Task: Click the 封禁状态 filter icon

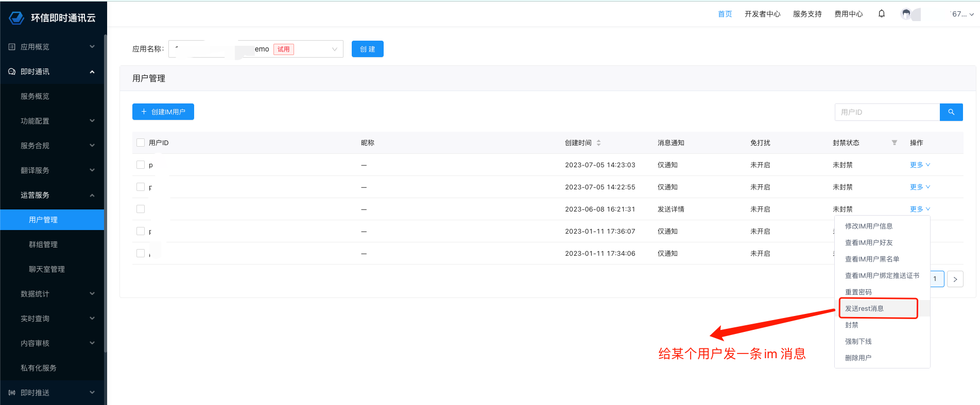Action: [x=895, y=143]
